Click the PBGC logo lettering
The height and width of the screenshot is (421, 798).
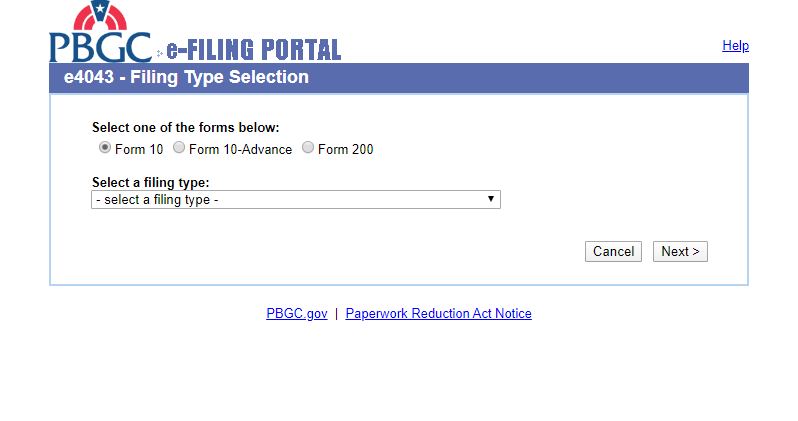coord(100,48)
